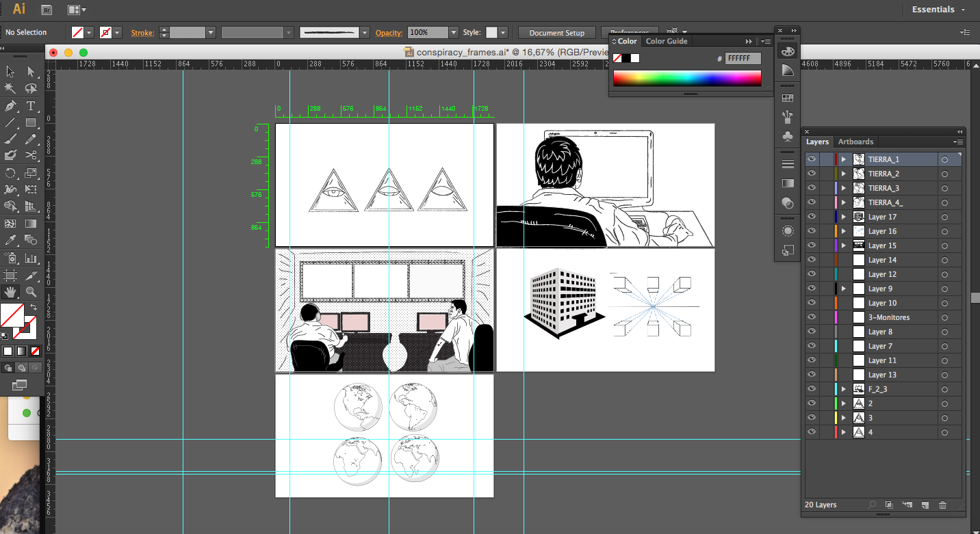The width and height of the screenshot is (980, 534).
Task: Select the Eyedropper tool
Action: [x=10, y=240]
